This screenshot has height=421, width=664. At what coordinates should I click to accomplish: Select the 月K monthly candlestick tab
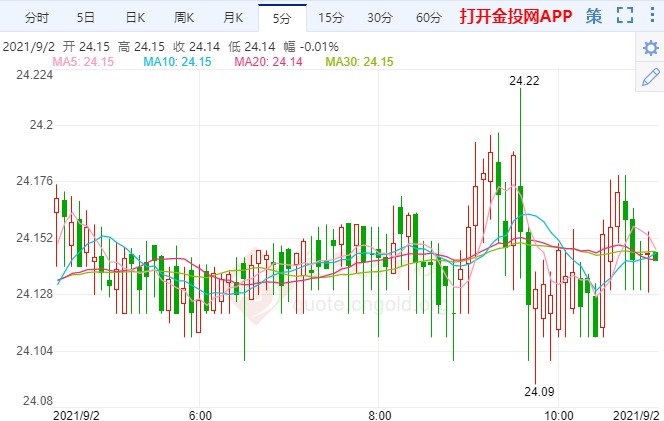233,17
